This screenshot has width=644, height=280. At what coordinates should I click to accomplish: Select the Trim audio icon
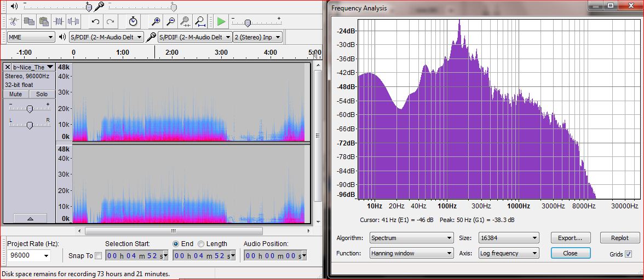click(59, 21)
